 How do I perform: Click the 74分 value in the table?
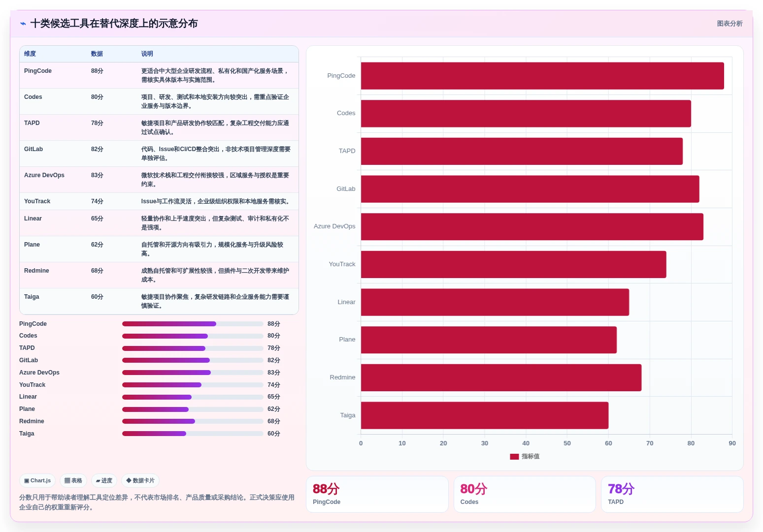(97, 201)
